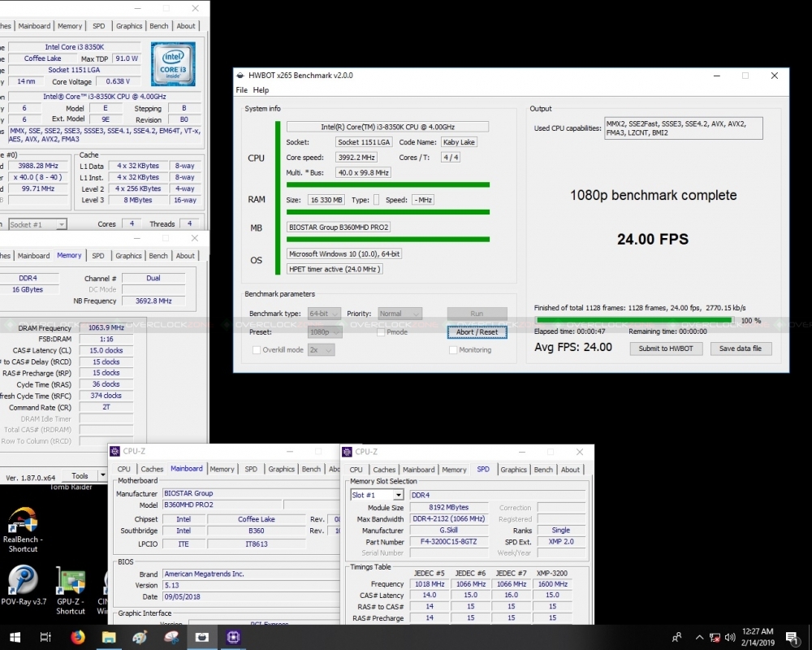Click the XMP-3200 column header

tap(552, 574)
